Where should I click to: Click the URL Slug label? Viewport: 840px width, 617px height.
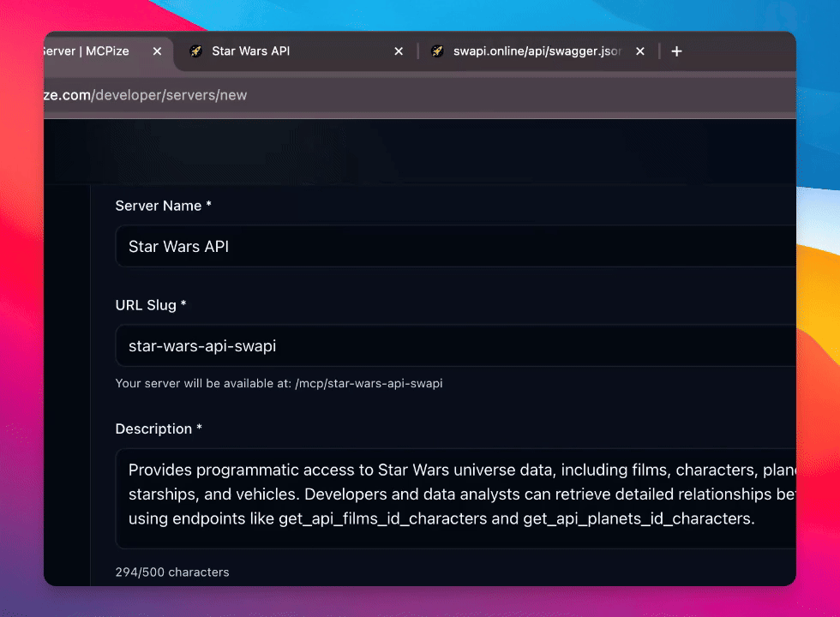pos(151,305)
